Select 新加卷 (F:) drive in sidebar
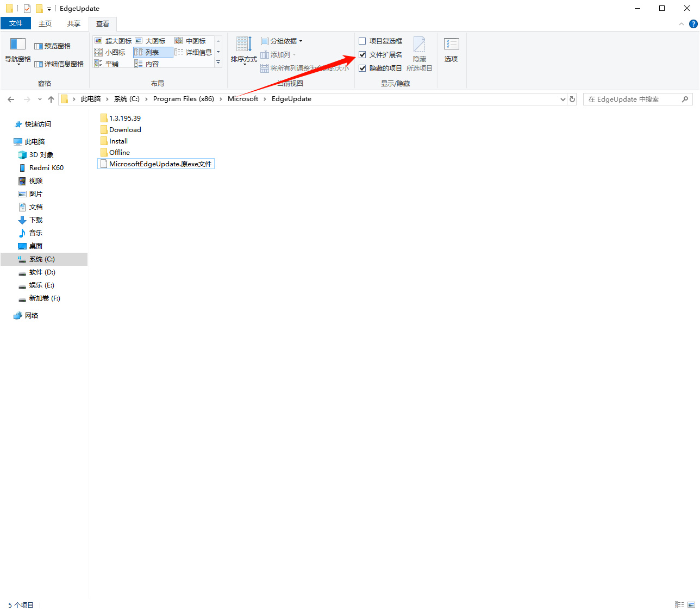The height and width of the screenshot is (612, 700). [39, 298]
